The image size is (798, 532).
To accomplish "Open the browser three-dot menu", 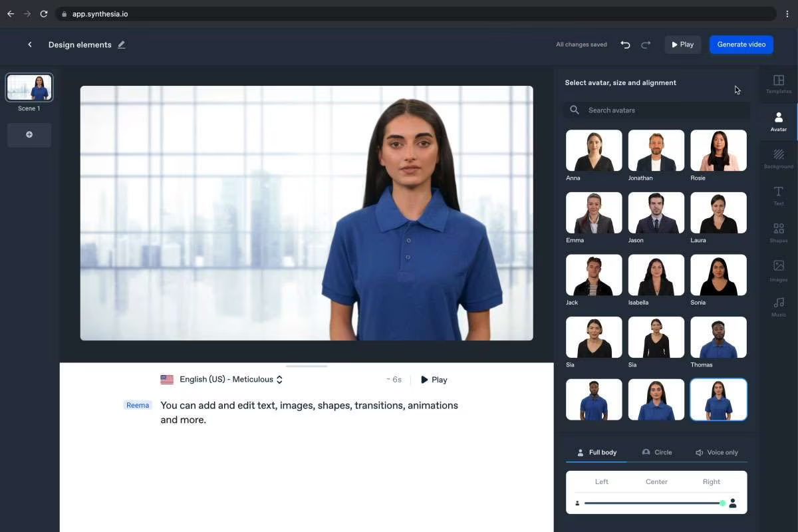I will pos(787,14).
